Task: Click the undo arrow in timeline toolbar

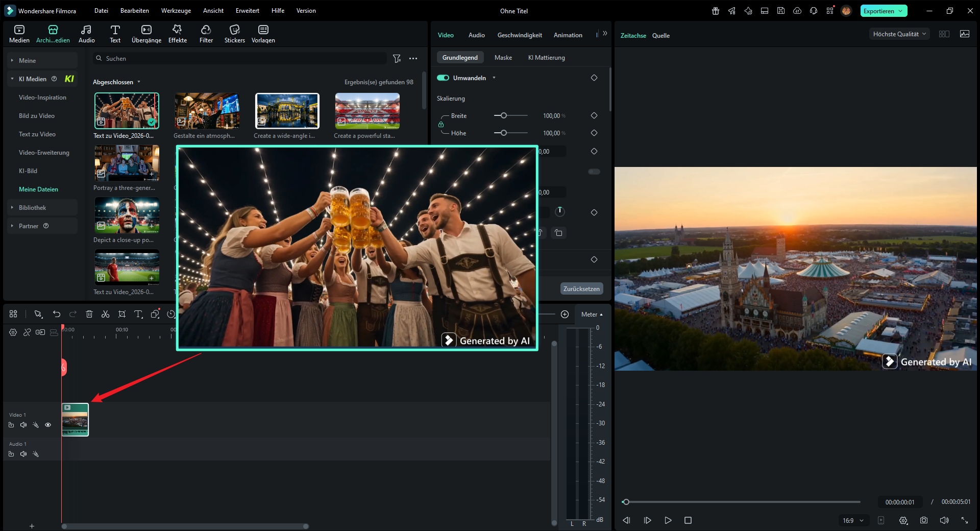Action: click(57, 314)
